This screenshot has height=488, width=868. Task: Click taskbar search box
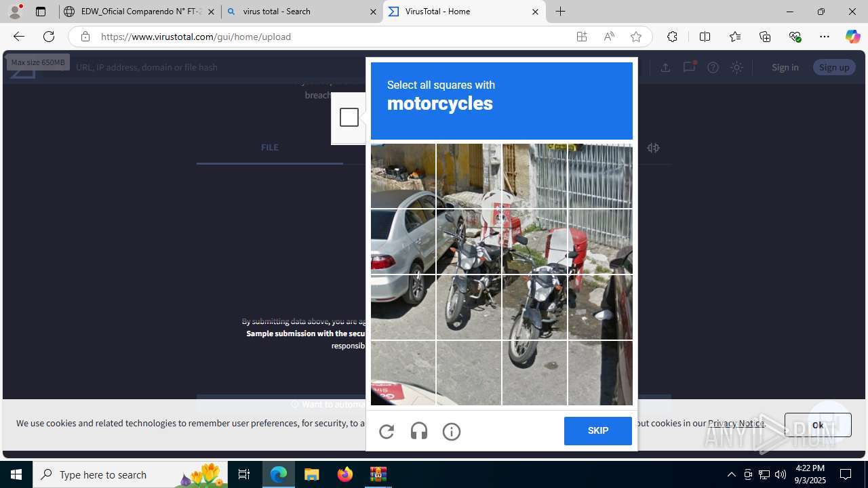point(130,474)
